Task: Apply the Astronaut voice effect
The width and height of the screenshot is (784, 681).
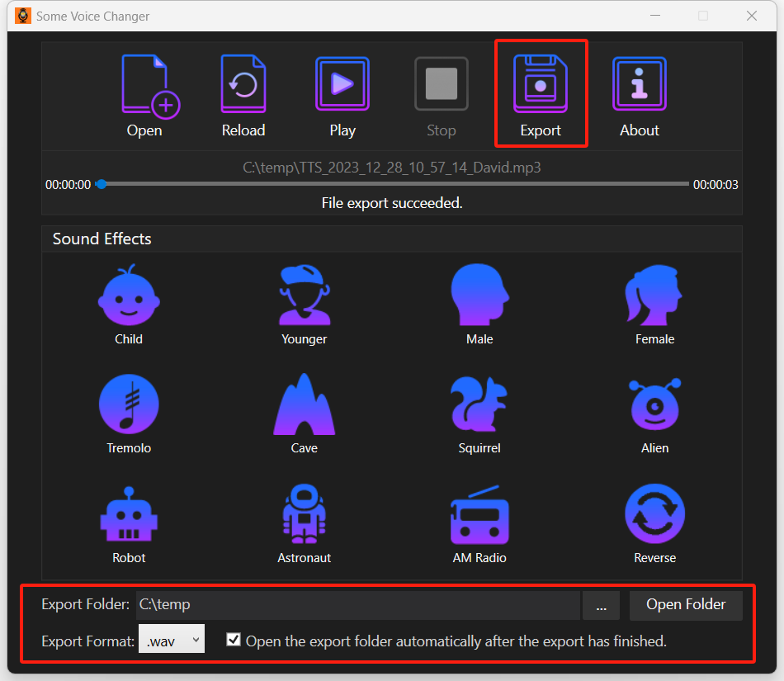Action: (304, 523)
